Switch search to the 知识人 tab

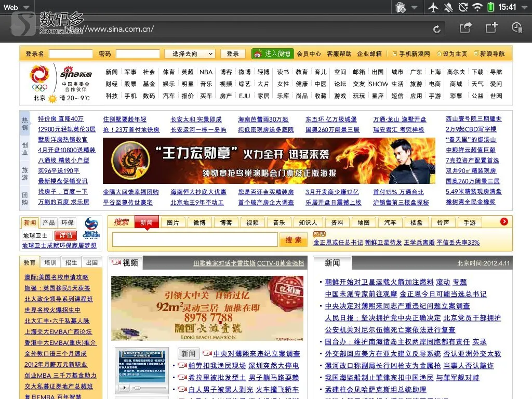click(x=308, y=222)
